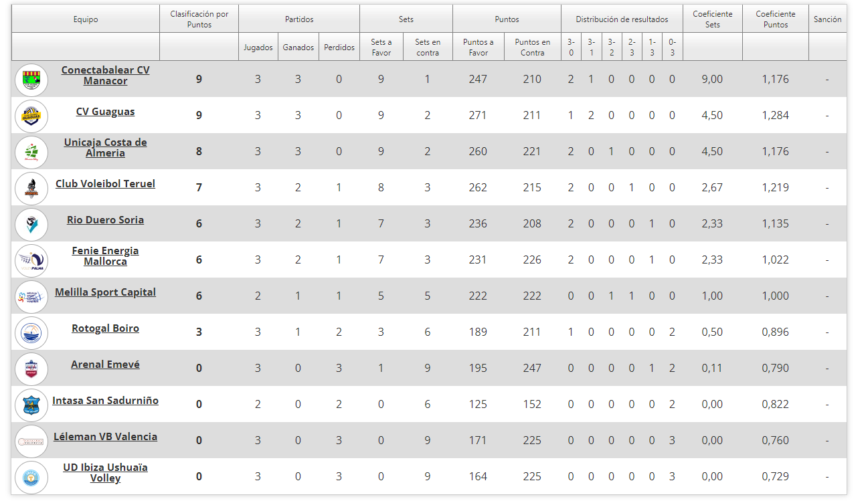Click the Sets a Favor column header
This screenshot has height=503, width=868.
pos(381,47)
